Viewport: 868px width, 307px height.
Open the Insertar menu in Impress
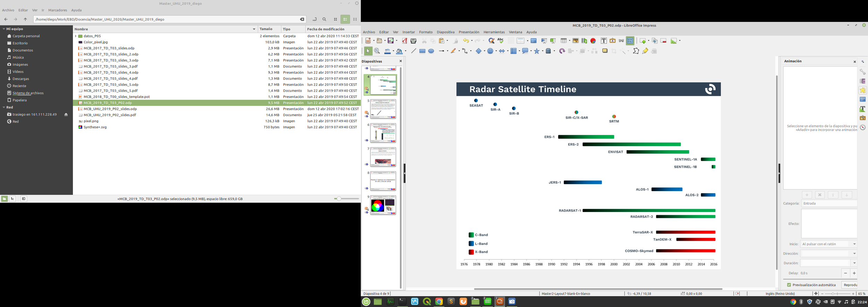tap(409, 32)
